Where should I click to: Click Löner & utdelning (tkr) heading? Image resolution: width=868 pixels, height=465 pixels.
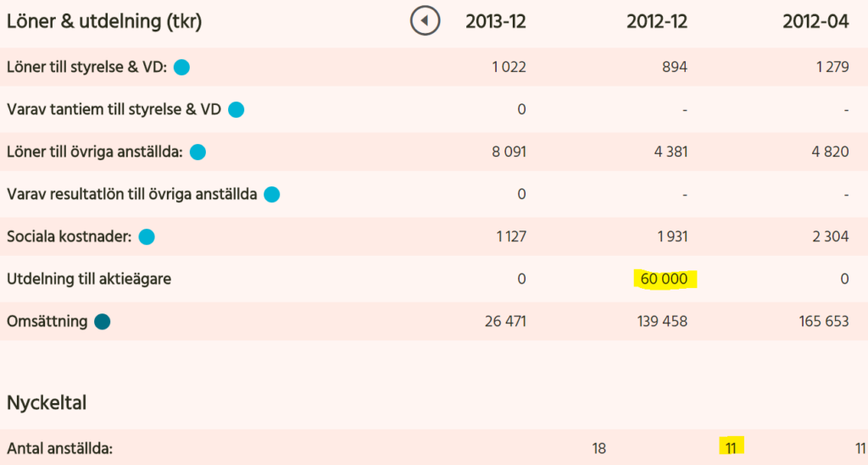[104, 21]
